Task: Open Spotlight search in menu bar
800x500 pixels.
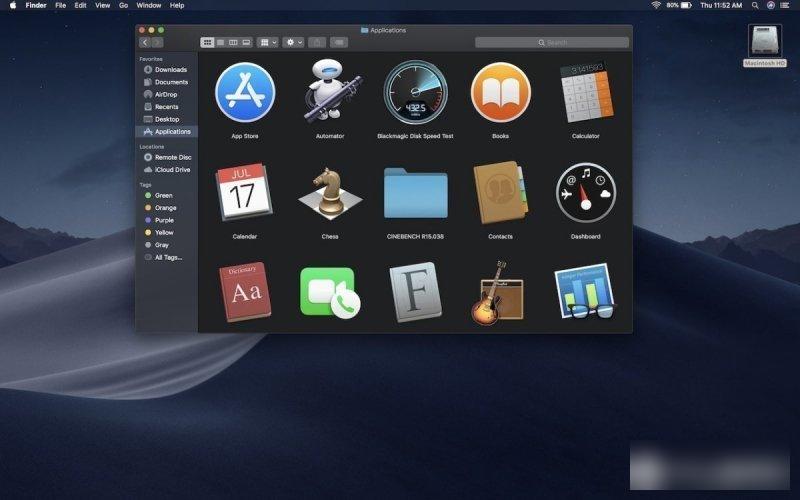Action: 755,5
